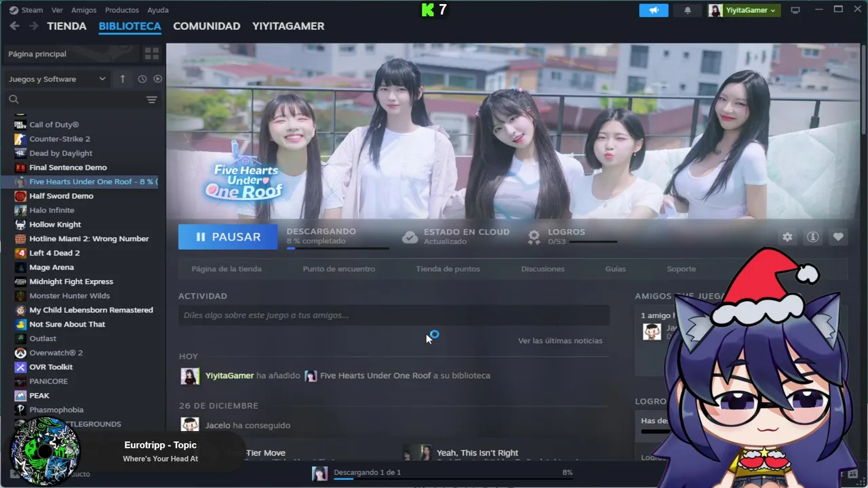This screenshot has height=488, width=868.
Task: Click the forward navigation arrow
Action: [33, 26]
